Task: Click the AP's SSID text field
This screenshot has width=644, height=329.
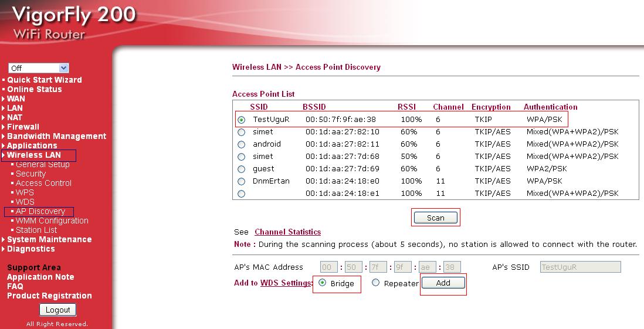Action: pyautogui.click(x=579, y=267)
